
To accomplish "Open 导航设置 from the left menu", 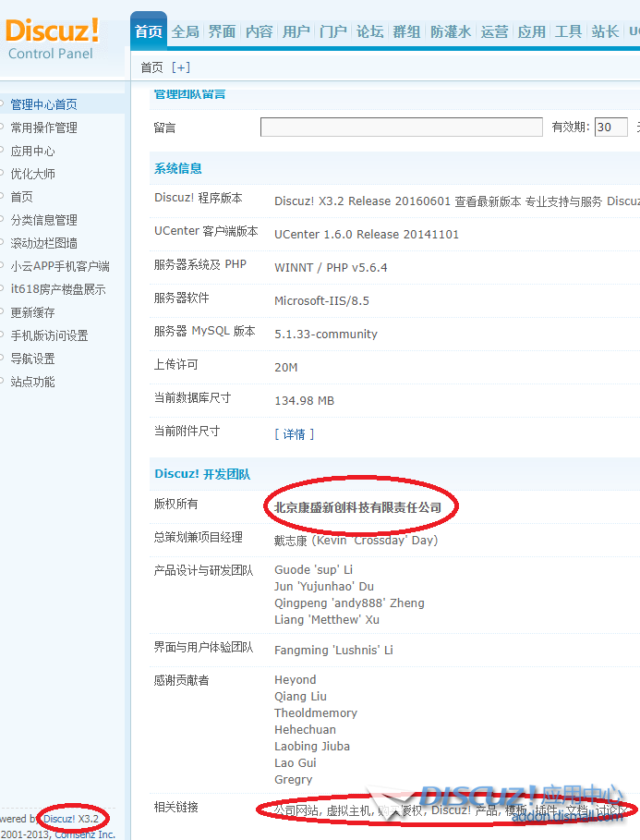I will click(32, 359).
